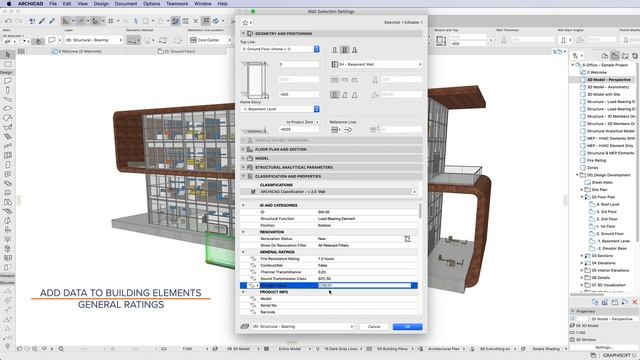640x360 pixels.
Task: Flip wall on reference line icon
Action: 348,129
